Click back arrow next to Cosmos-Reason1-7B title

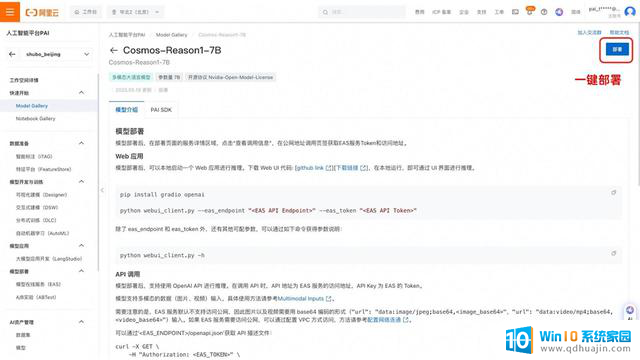(113, 50)
